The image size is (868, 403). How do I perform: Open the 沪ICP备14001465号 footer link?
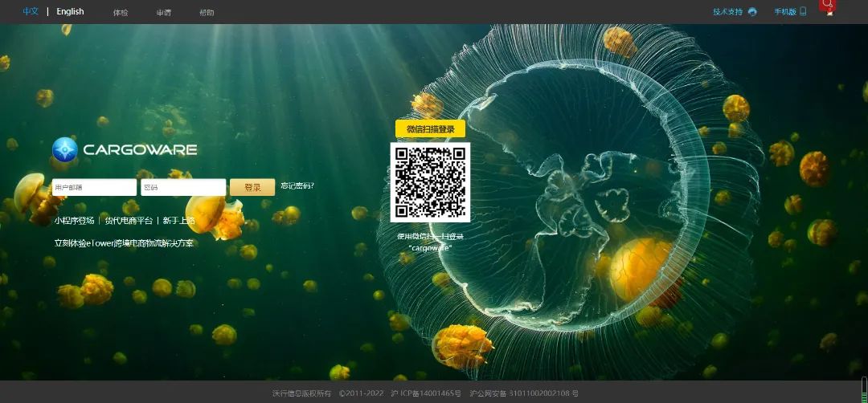[426, 393]
